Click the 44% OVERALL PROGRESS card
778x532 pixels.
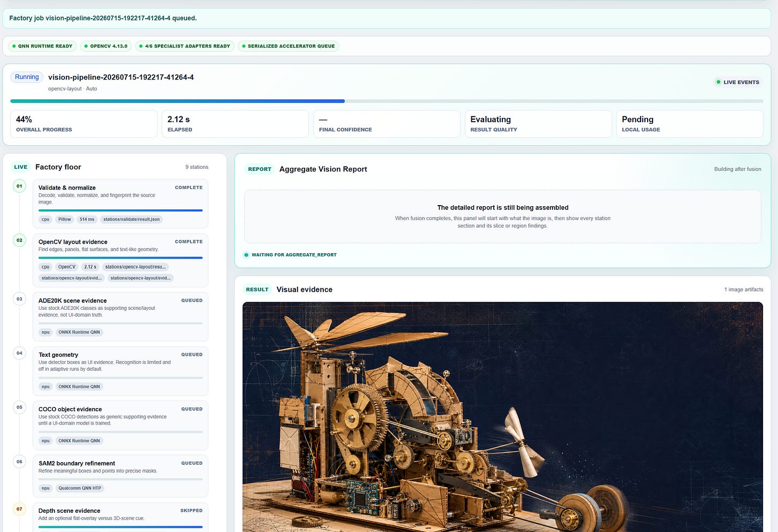[x=84, y=124]
